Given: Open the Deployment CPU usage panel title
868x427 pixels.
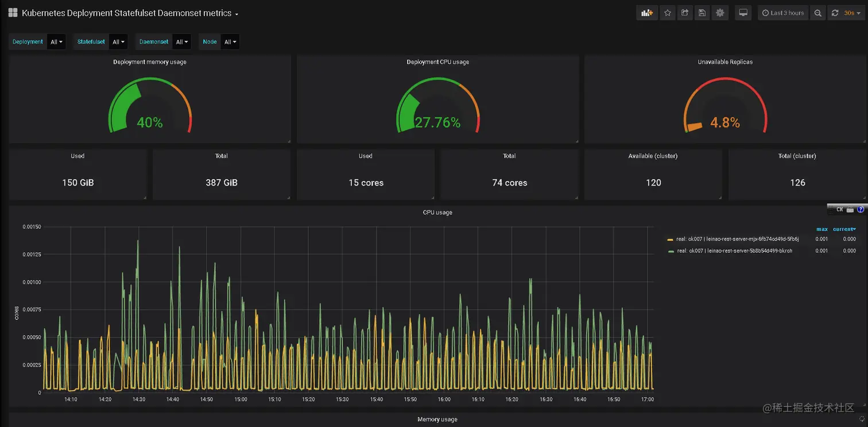Looking at the screenshot, I should click(x=437, y=62).
